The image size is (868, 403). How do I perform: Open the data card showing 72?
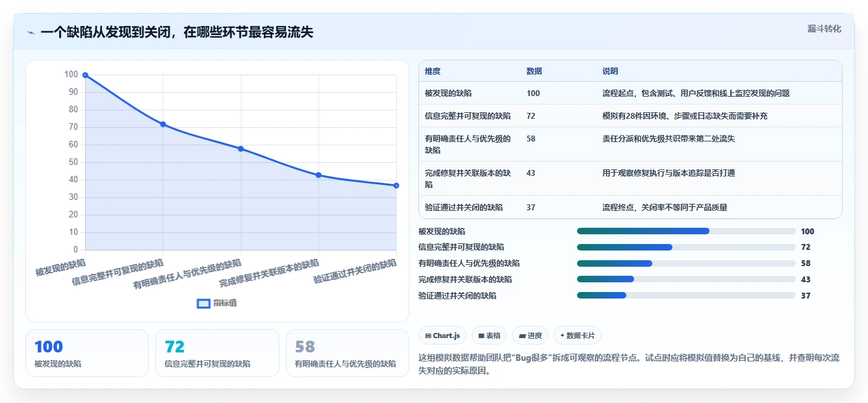[x=217, y=353]
